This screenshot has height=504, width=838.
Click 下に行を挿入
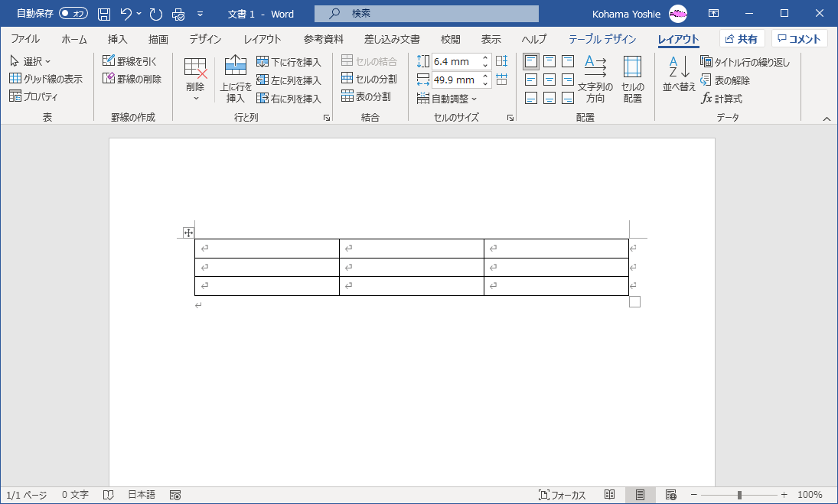(289, 62)
